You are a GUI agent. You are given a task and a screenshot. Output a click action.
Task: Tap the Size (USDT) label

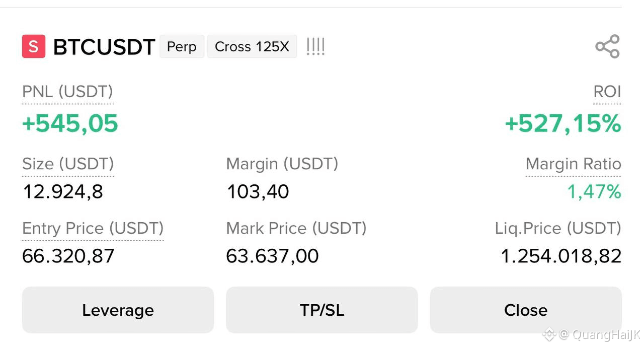coord(68,164)
